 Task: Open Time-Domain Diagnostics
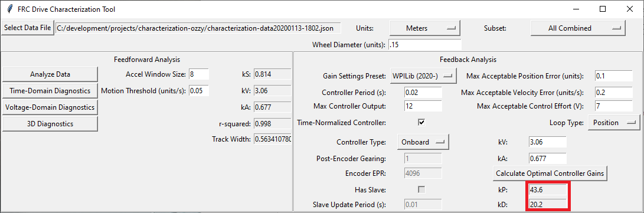(50, 91)
